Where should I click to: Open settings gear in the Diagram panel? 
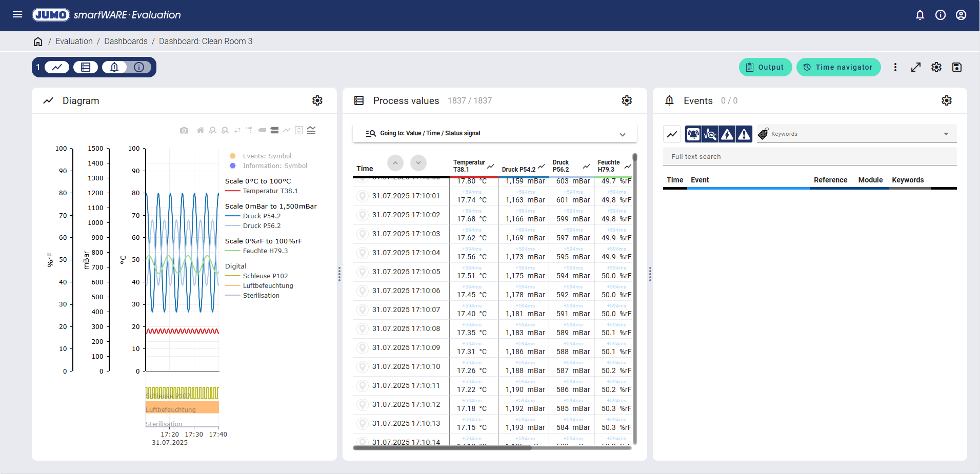(x=317, y=101)
